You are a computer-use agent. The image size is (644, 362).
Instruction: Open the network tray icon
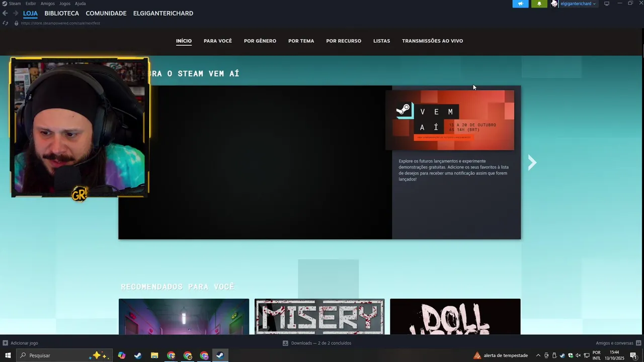587,355
